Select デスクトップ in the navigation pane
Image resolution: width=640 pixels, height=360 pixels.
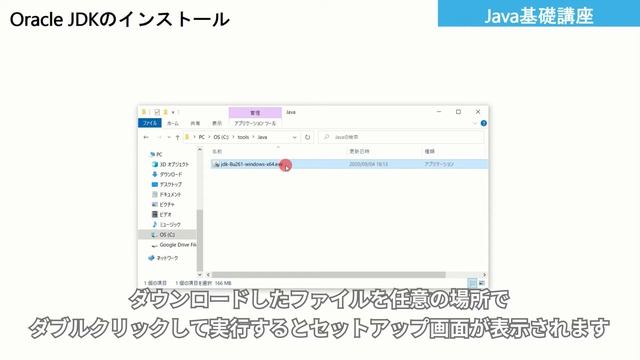(167, 184)
